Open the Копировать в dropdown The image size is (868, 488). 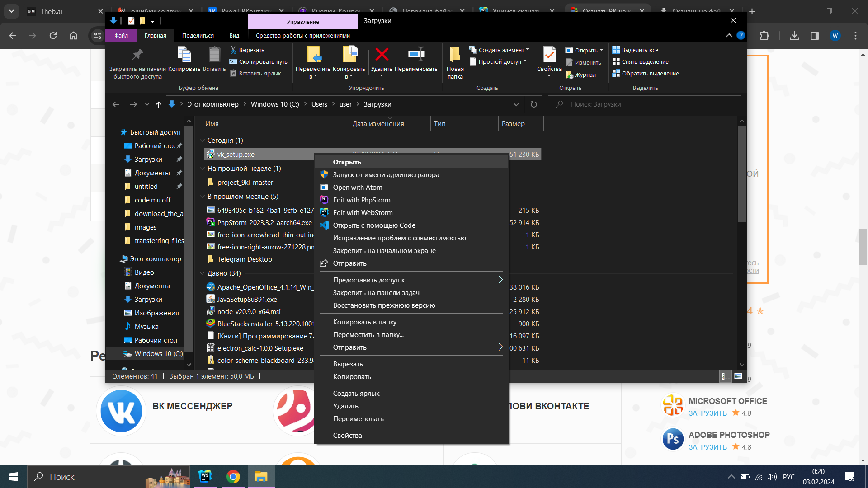tap(349, 77)
